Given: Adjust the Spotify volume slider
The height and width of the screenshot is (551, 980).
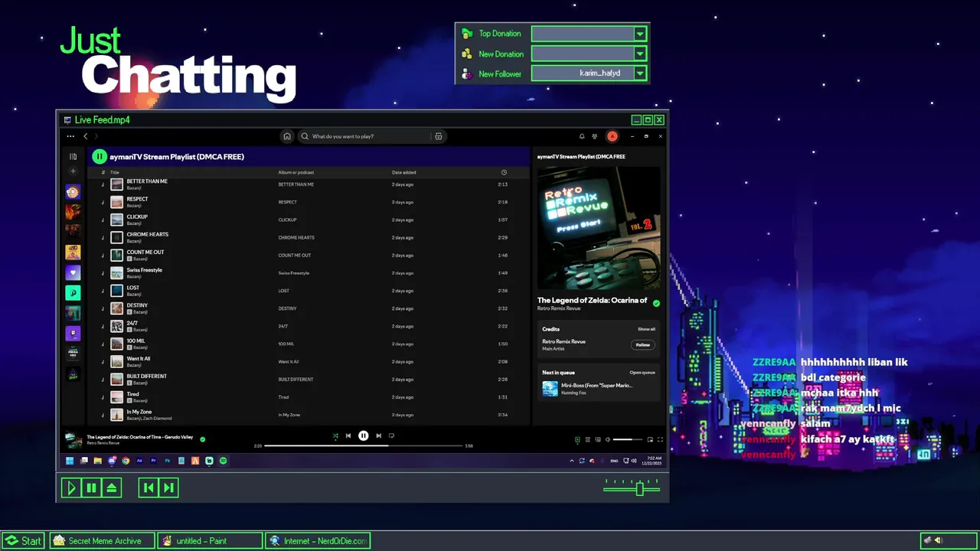Looking at the screenshot, I should click(628, 439).
